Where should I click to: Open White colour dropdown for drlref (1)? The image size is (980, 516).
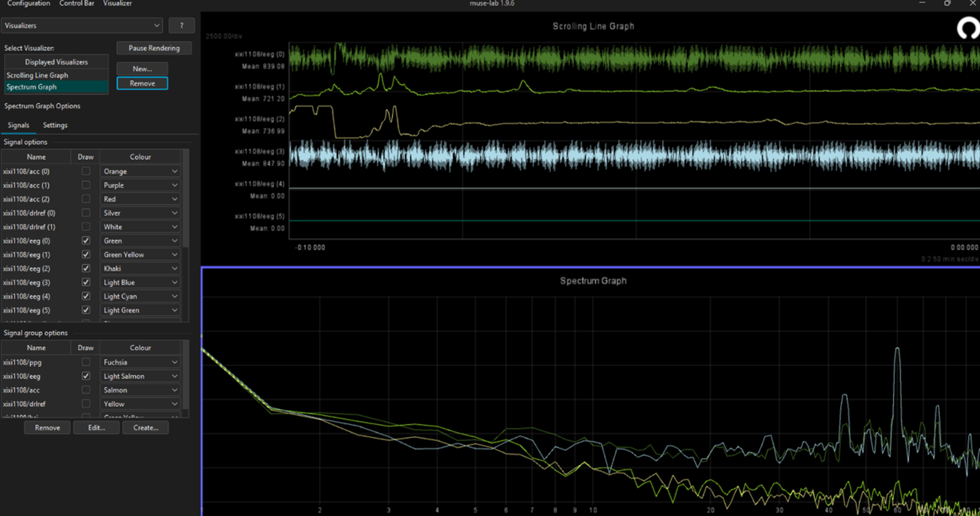tap(140, 227)
